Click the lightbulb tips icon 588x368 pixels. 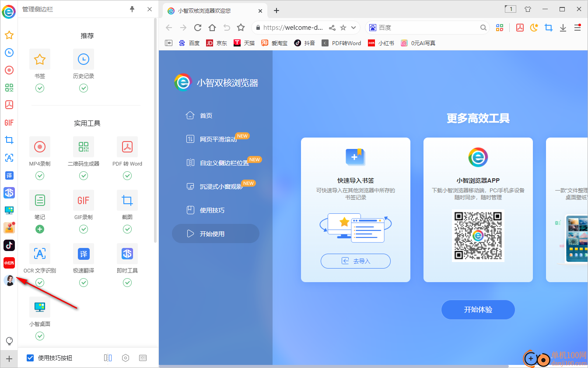(x=9, y=341)
